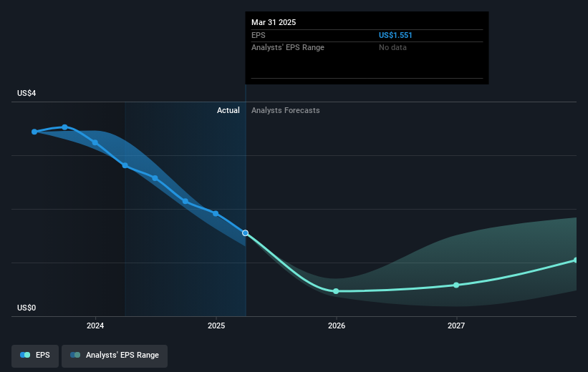Click the US$1.551 EPS value in tooltip

pos(395,35)
